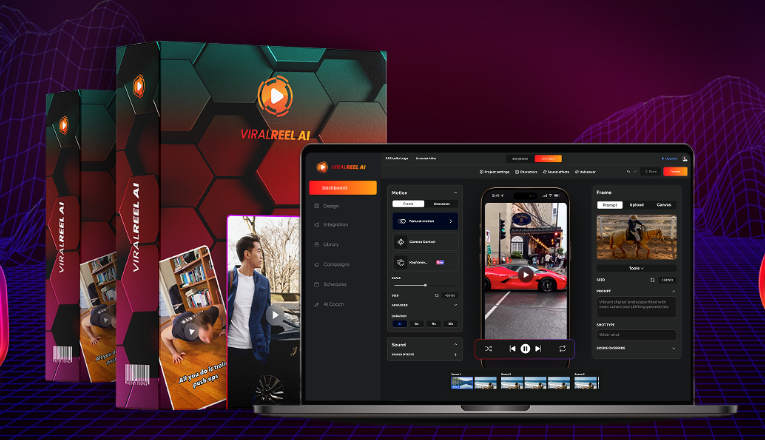
Task: Expand the bottom section of Frame panel
Action: click(674, 348)
